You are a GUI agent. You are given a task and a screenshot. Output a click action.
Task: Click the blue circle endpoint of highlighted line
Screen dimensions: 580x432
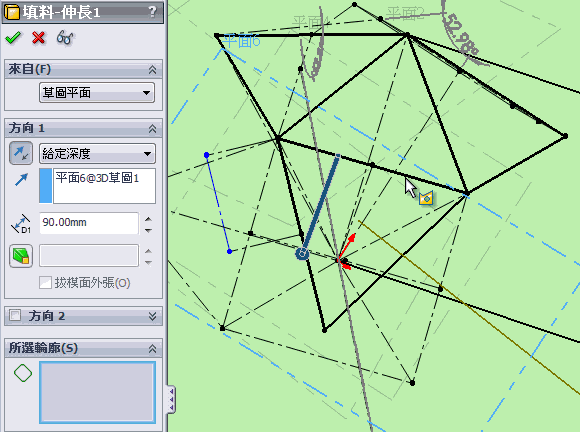302,254
